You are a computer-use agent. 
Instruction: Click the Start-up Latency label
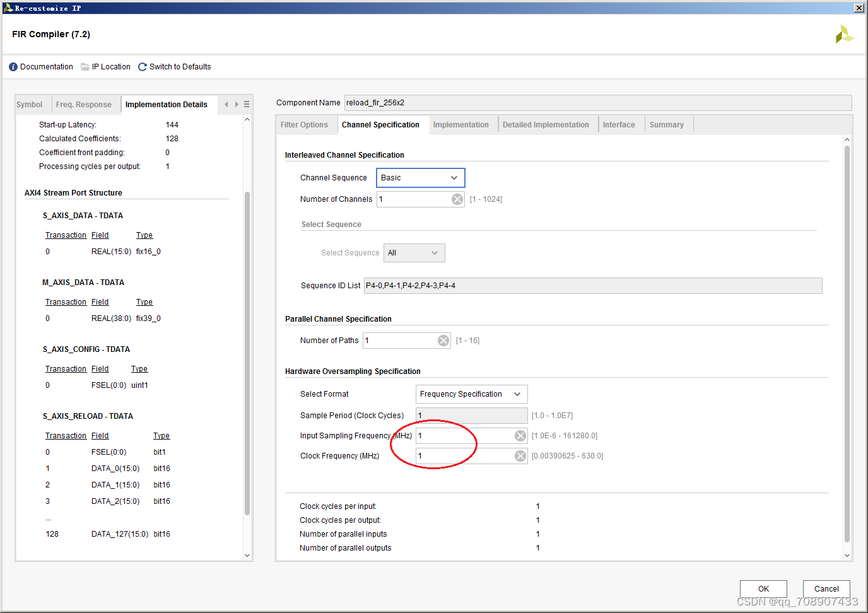[x=67, y=125]
